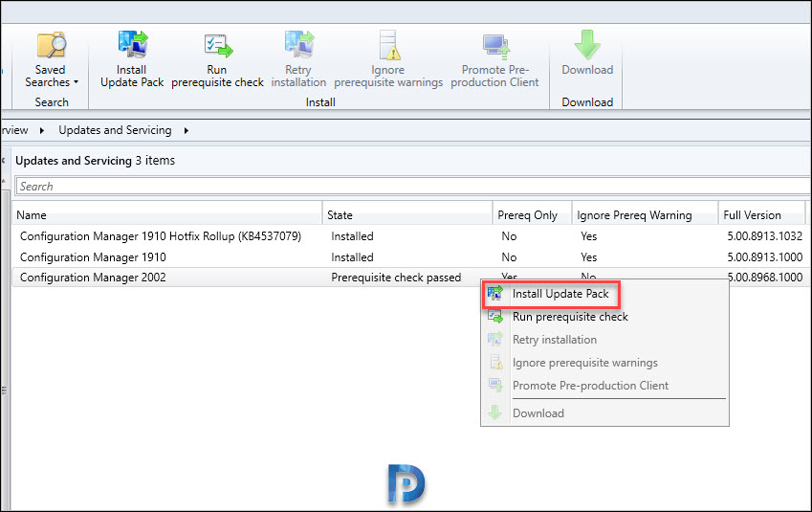Click the Install Update Pack context menu icon
The width and height of the screenshot is (812, 512).
click(495, 293)
